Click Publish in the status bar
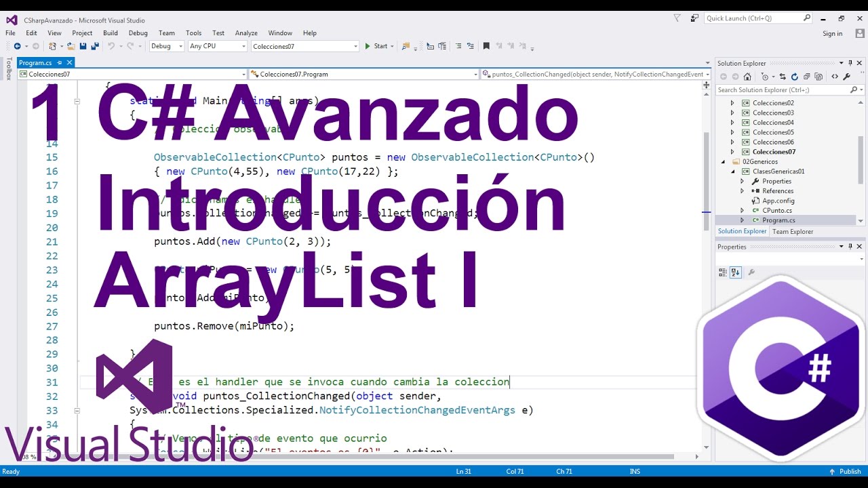Image resolution: width=868 pixels, height=488 pixels. (845, 471)
